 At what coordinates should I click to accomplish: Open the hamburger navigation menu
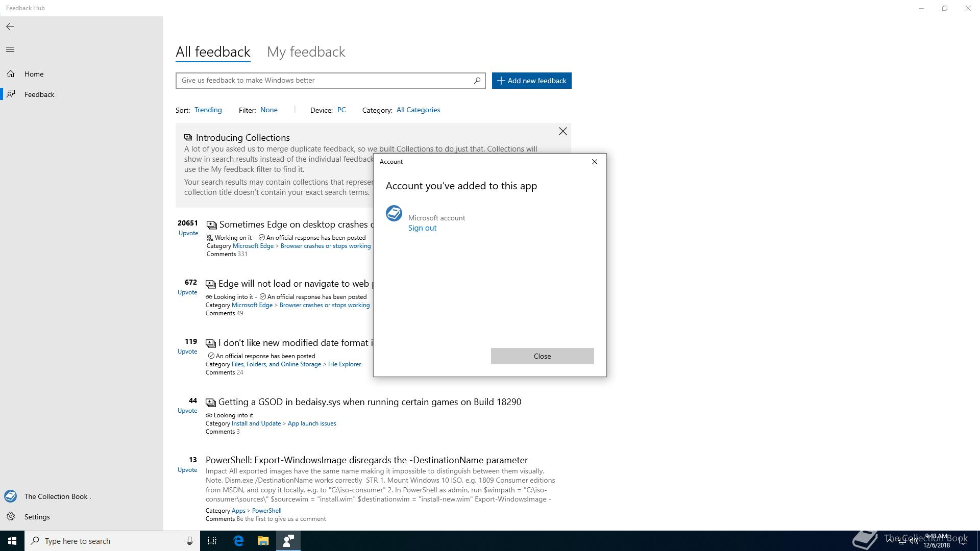point(10,49)
